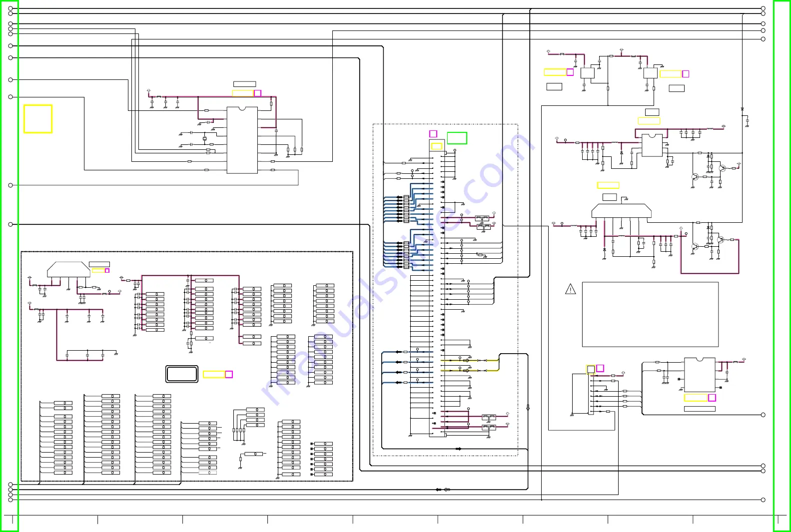Select the magenta square beside the rounded rectangle's label
This screenshot has width=791, height=532.
(229, 375)
